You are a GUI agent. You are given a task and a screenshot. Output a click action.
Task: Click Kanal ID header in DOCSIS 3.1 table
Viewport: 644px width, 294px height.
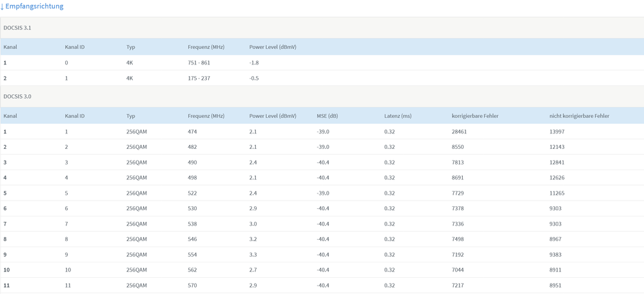point(75,47)
